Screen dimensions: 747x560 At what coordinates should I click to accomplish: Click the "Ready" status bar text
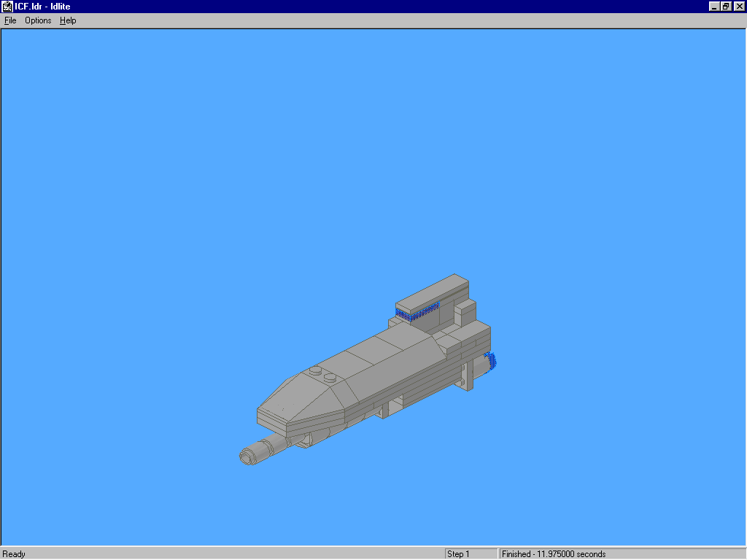pos(14,554)
